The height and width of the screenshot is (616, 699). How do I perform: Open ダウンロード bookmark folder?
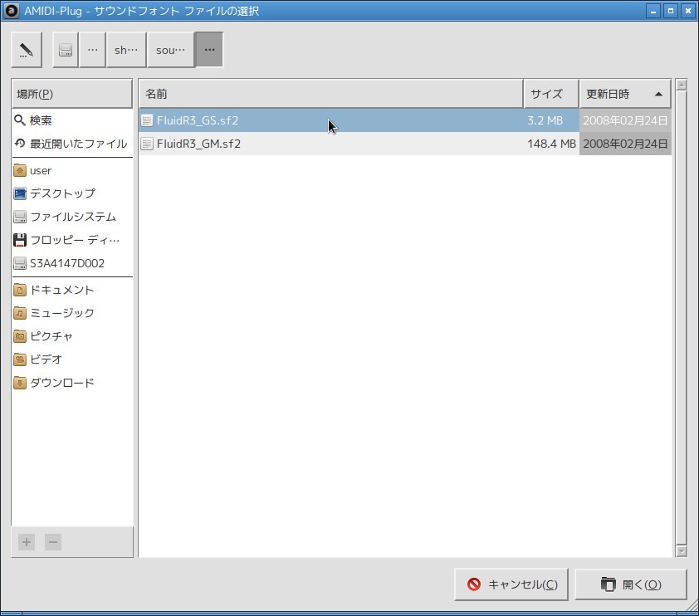pyautogui.click(x=71, y=383)
